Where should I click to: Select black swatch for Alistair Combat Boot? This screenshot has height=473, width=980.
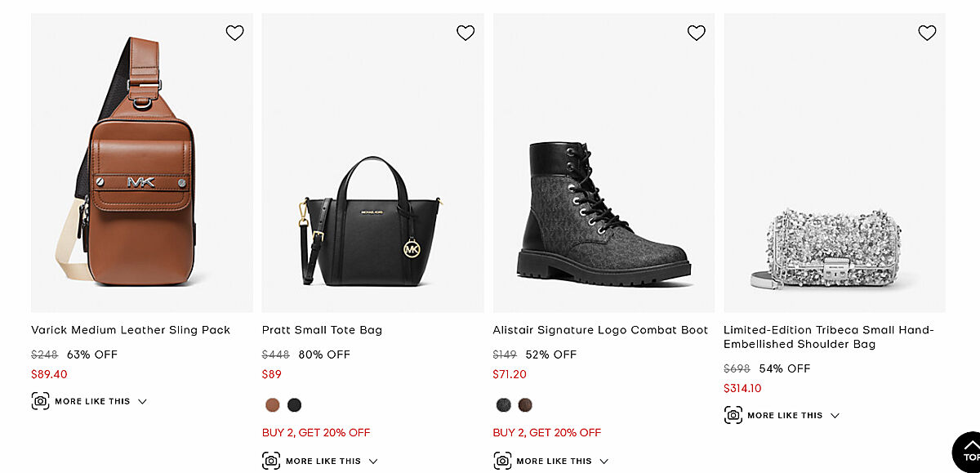(x=503, y=405)
